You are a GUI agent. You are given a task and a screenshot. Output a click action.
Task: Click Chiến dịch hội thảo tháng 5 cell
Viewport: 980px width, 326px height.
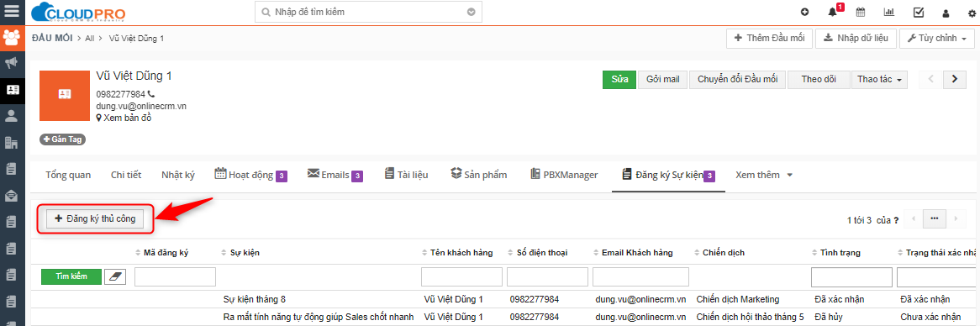point(750,317)
